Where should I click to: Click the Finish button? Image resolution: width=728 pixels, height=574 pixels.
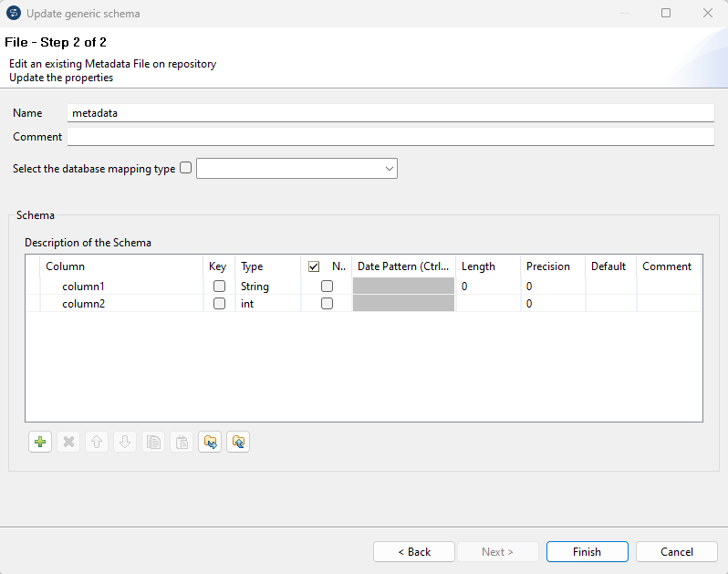[587, 552]
